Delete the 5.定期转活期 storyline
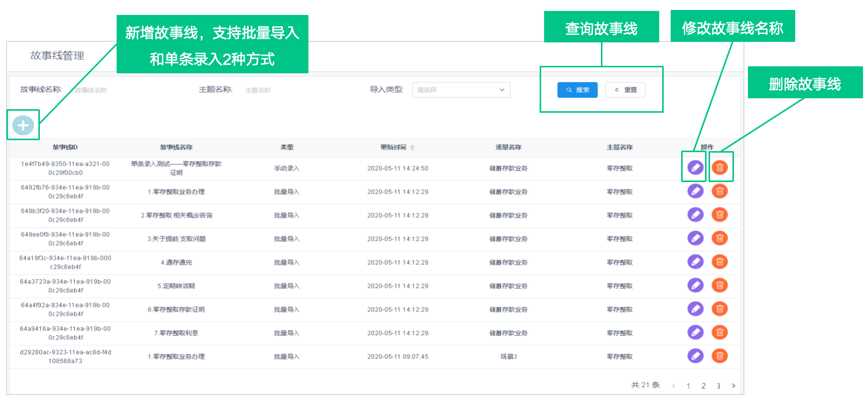Image resolution: width=868 pixels, height=405 pixels. point(720,285)
